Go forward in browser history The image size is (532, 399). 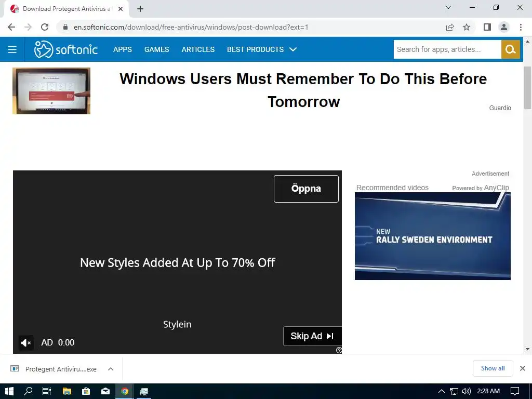tap(28, 27)
